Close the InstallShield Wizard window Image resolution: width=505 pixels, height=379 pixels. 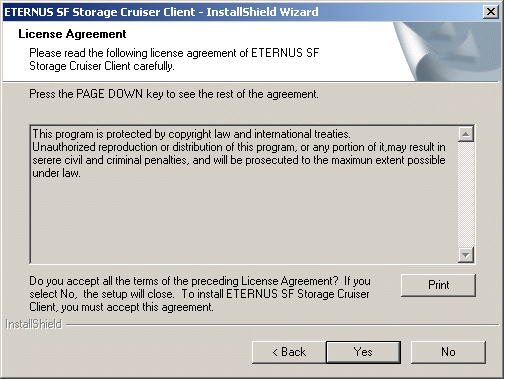point(491,12)
